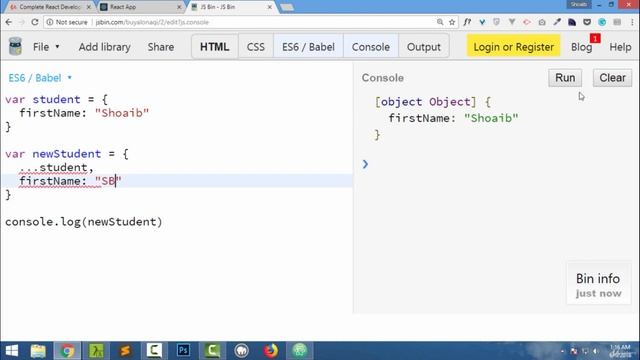Open the Blog link
The height and width of the screenshot is (360, 640).
pos(581,47)
